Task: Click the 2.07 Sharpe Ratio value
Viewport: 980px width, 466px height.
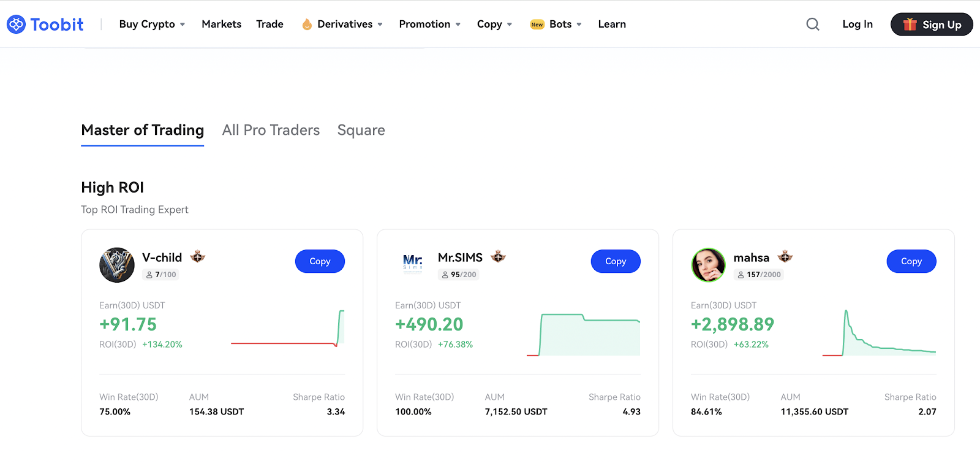Action: (927, 412)
